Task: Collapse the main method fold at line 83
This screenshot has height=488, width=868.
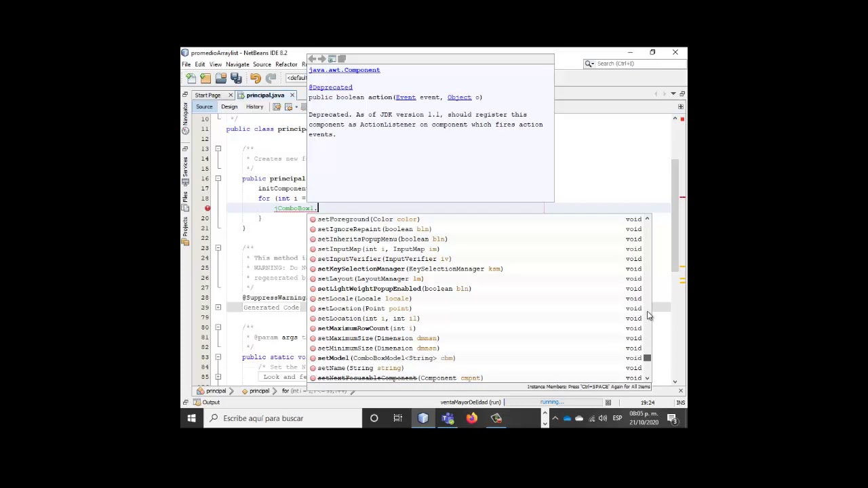Action: (x=218, y=357)
